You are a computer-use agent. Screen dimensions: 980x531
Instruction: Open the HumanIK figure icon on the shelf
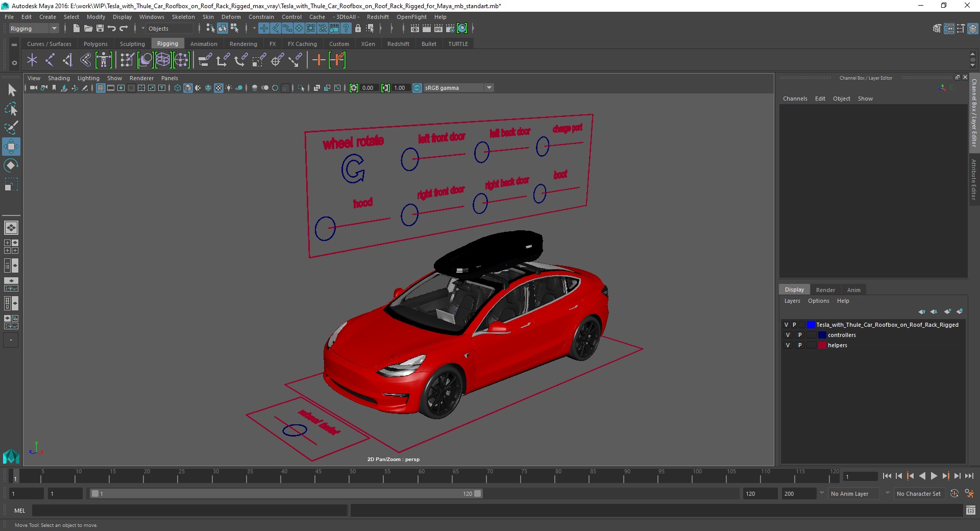point(104,60)
